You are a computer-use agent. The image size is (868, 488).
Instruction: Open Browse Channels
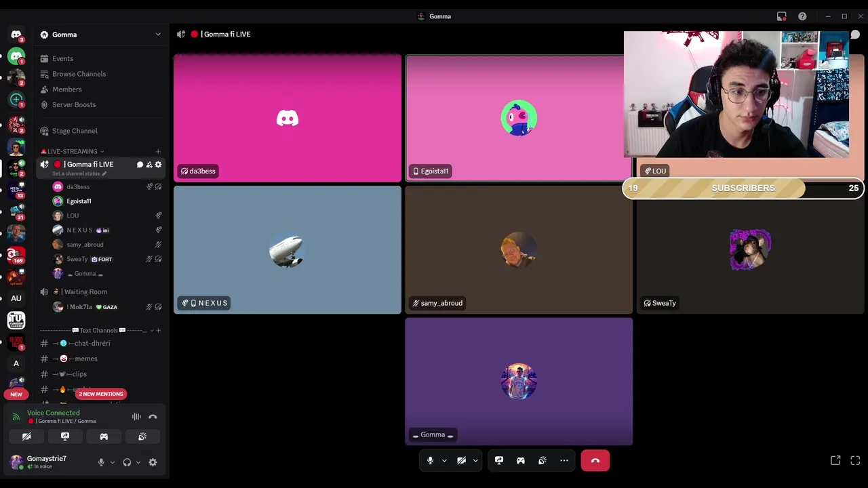[x=102, y=74]
